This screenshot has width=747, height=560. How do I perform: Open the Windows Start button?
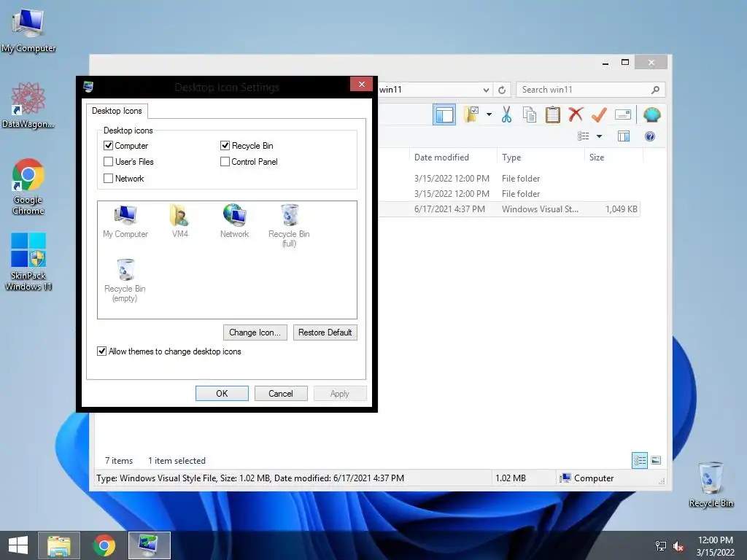(x=18, y=545)
